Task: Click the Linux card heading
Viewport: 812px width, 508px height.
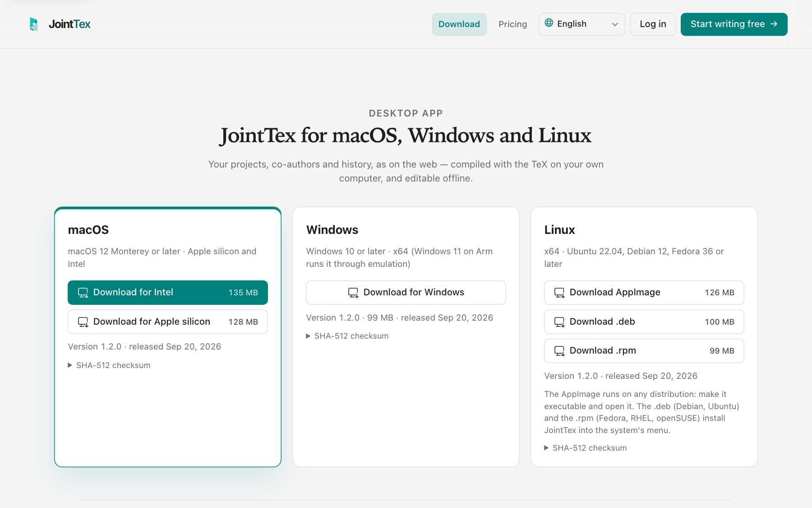Action: (559, 230)
